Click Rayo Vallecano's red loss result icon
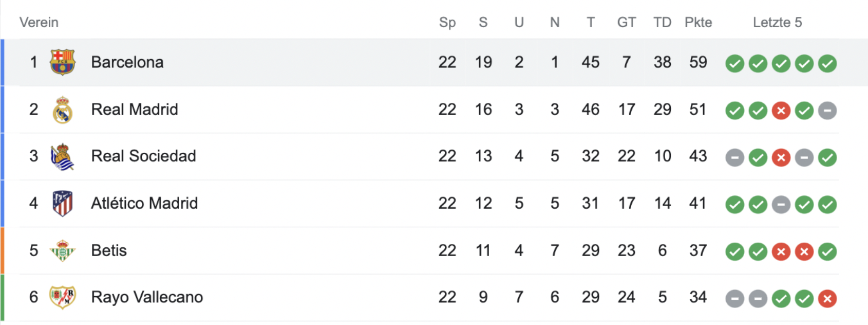This screenshot has height=325, width=868. coord(827,299)
